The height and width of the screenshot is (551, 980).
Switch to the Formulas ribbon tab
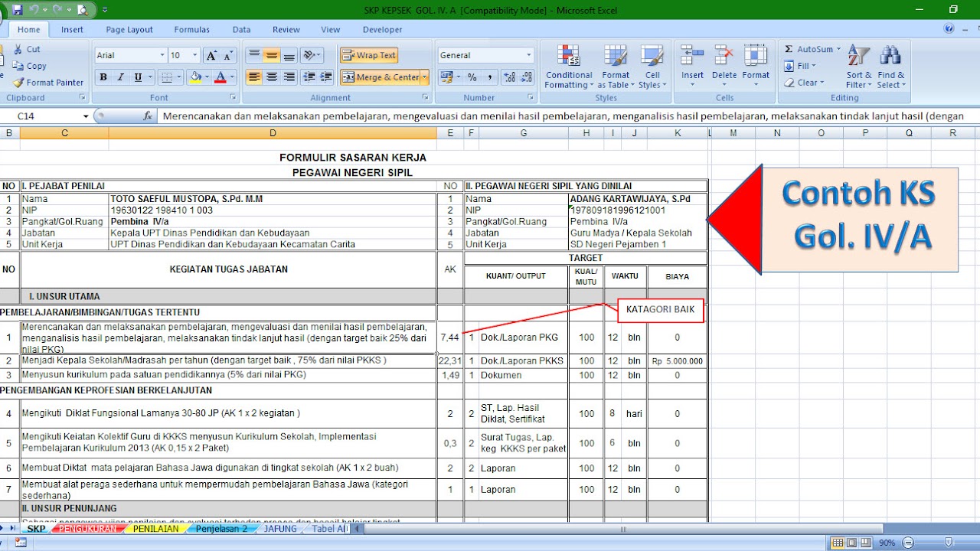pos(191,29)
